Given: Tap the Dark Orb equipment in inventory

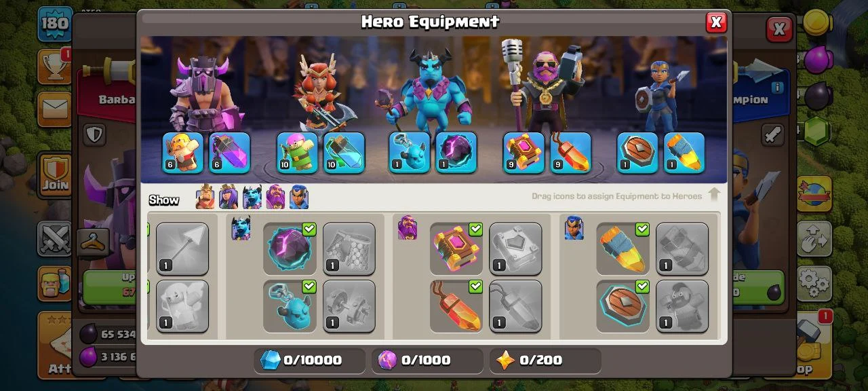Looking at the screenshot, I should coord(290,248).
